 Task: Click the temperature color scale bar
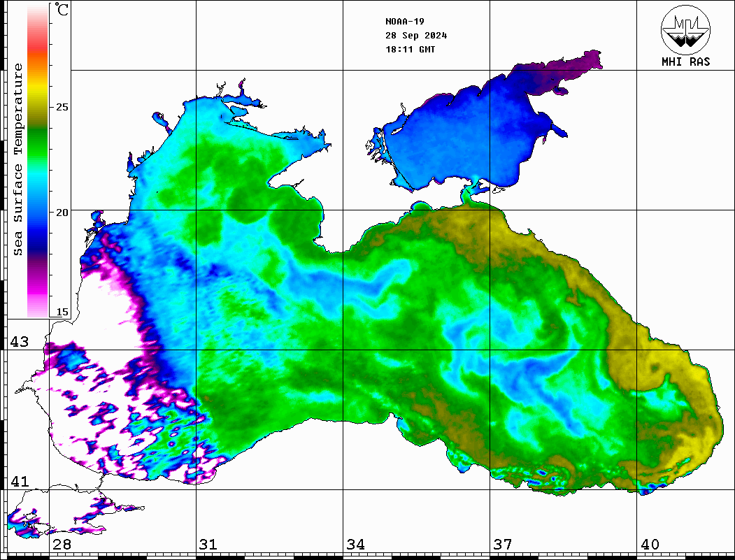[38, 161]
